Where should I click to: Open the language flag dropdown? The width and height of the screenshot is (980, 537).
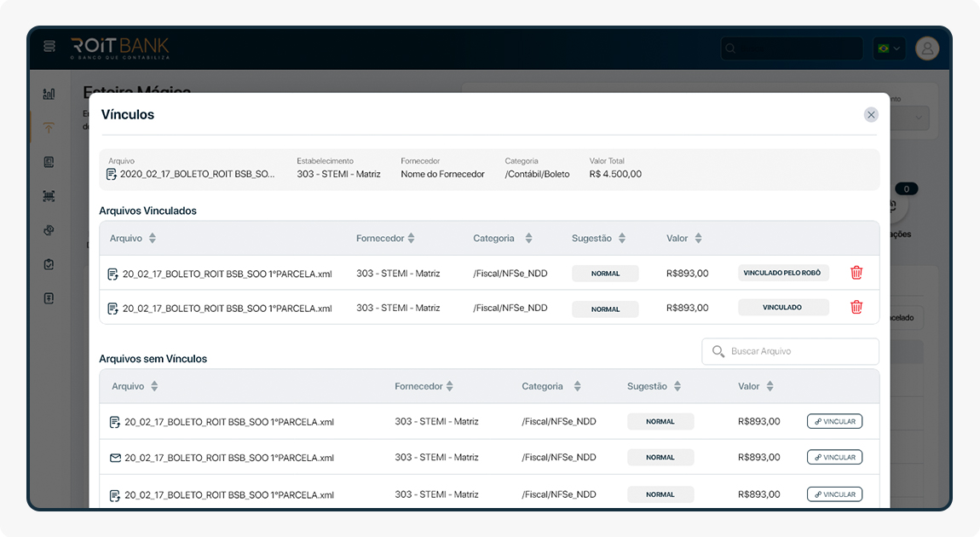coord(888,48)
